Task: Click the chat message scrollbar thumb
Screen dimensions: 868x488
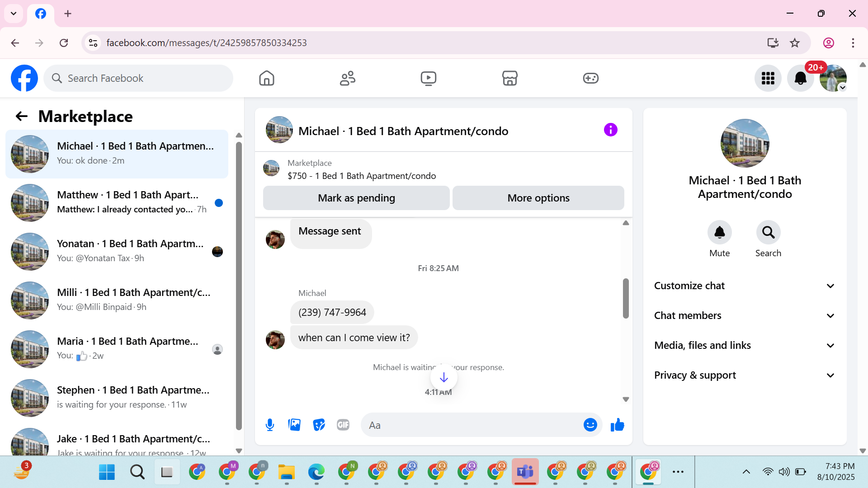Action: [x=626, y=298]
